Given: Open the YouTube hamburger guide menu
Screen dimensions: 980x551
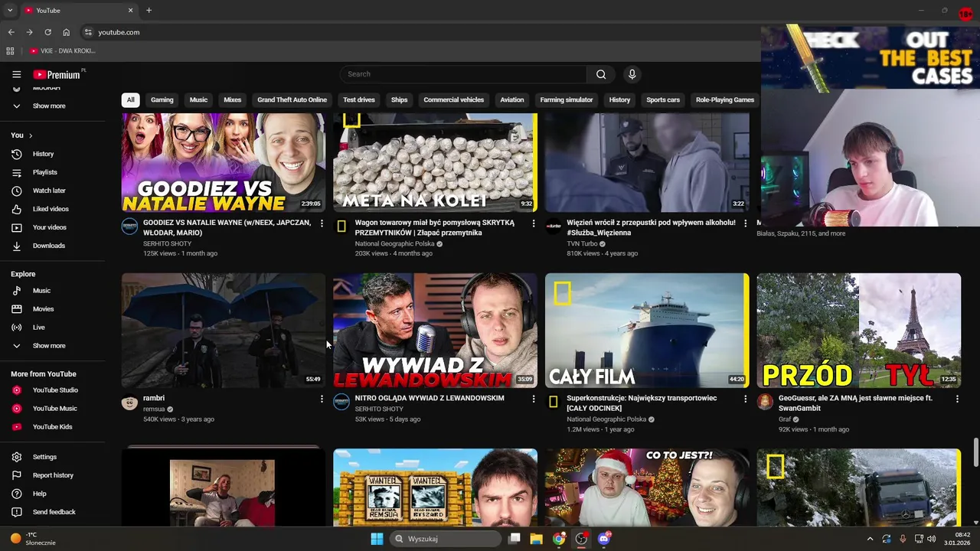Looking at the screenshot, I should pos(16,74).
